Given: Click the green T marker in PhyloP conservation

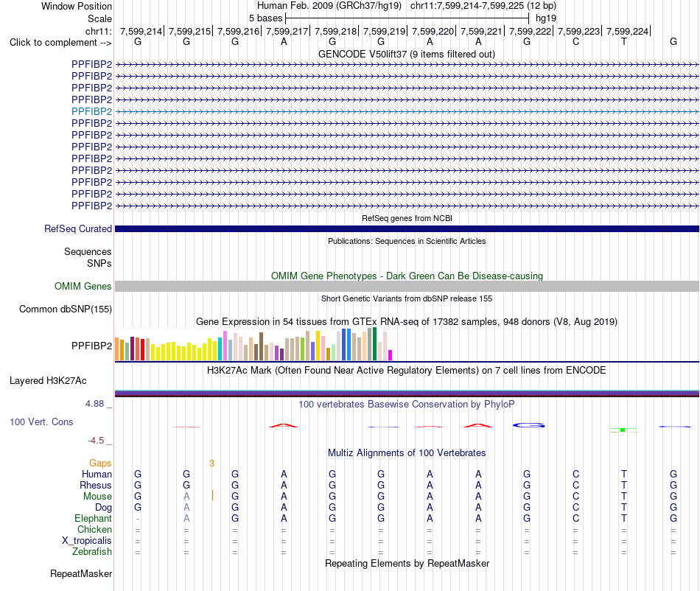Looking at the screenshot, I should [623, 430].
